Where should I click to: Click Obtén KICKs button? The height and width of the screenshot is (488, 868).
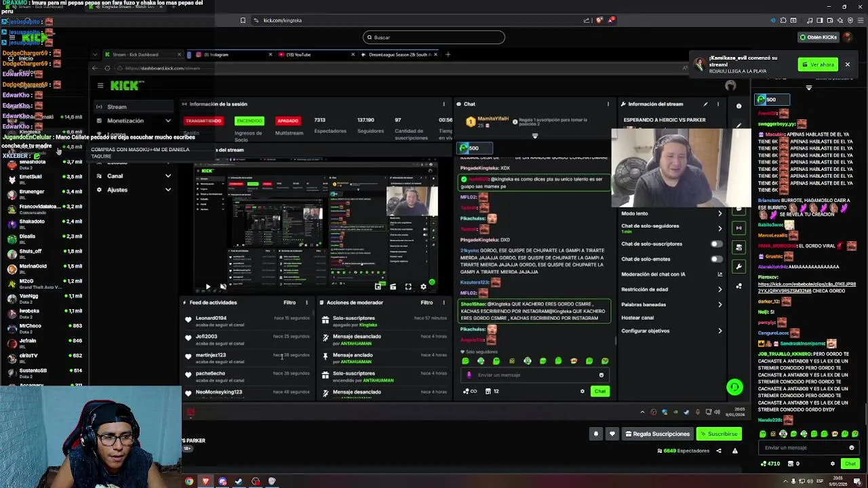coord(818,37)
